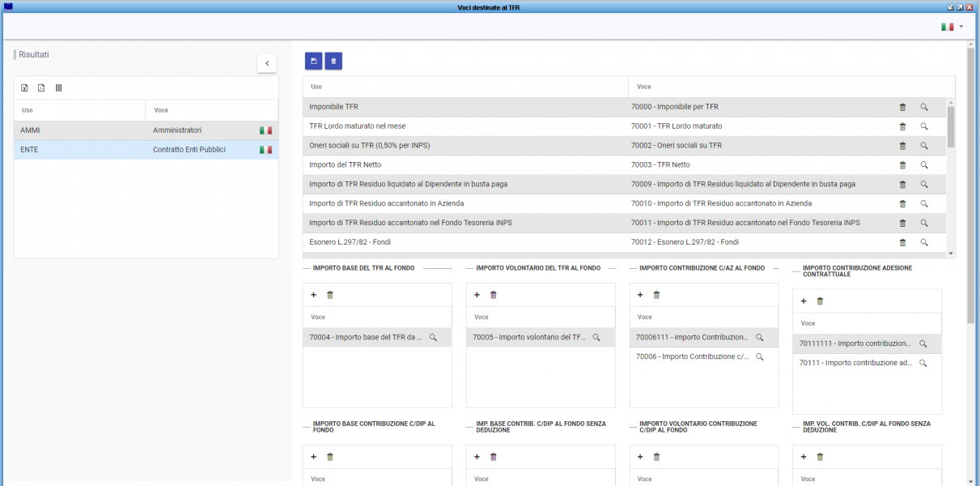Delete the Esonero L.297/82 - Fondi row
The width and height of the screenshot is (980, 486).
click(x=902, y=242)
